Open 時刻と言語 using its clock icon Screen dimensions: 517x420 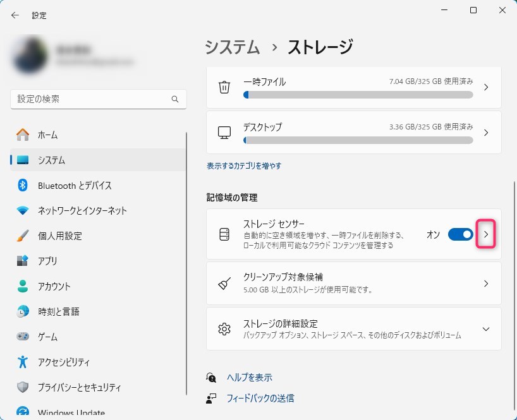[23, 311]
